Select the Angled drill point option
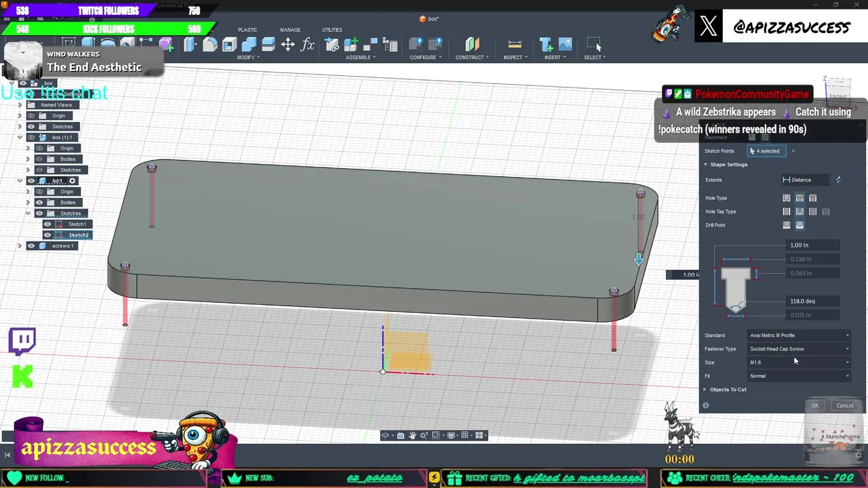This screenshot has width=868, height=488. (800, 225)
